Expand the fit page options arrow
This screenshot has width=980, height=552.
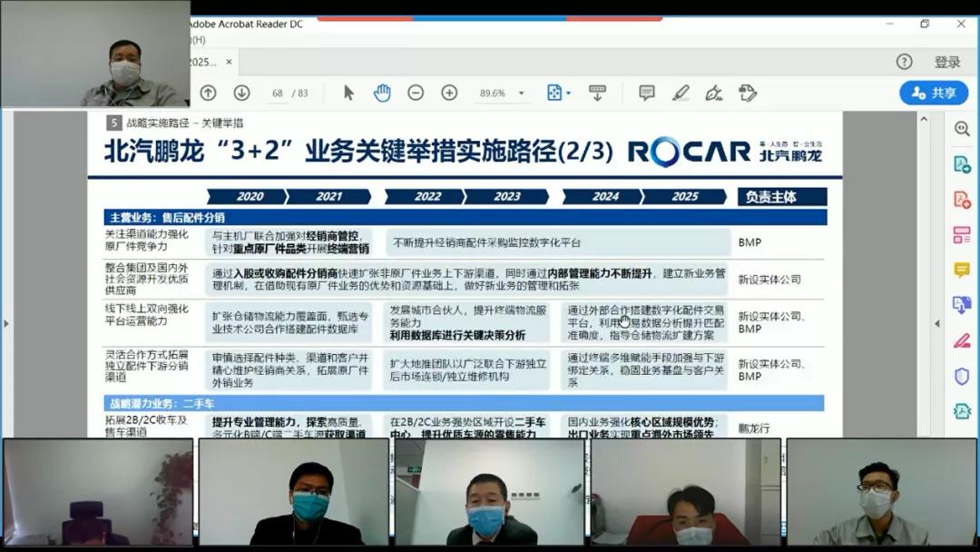click(x=568, y=94)
